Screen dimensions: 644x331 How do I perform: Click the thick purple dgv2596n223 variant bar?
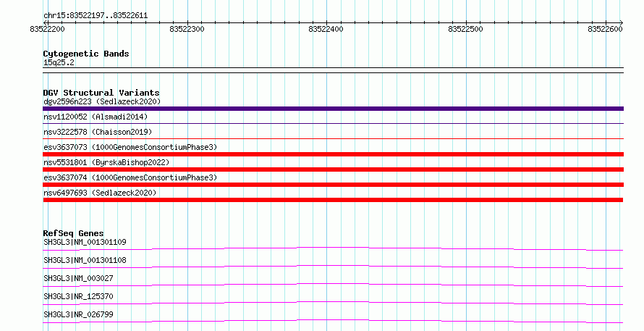coord(333,109)
